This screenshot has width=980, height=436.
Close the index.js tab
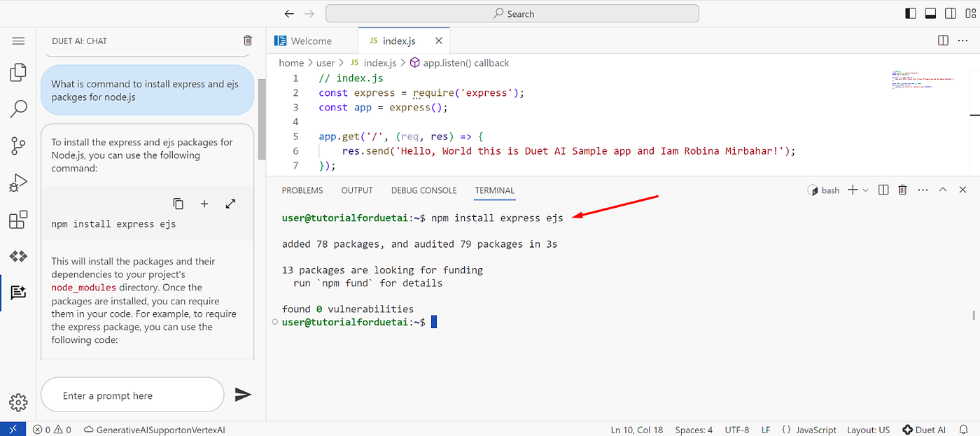point(439,41)
